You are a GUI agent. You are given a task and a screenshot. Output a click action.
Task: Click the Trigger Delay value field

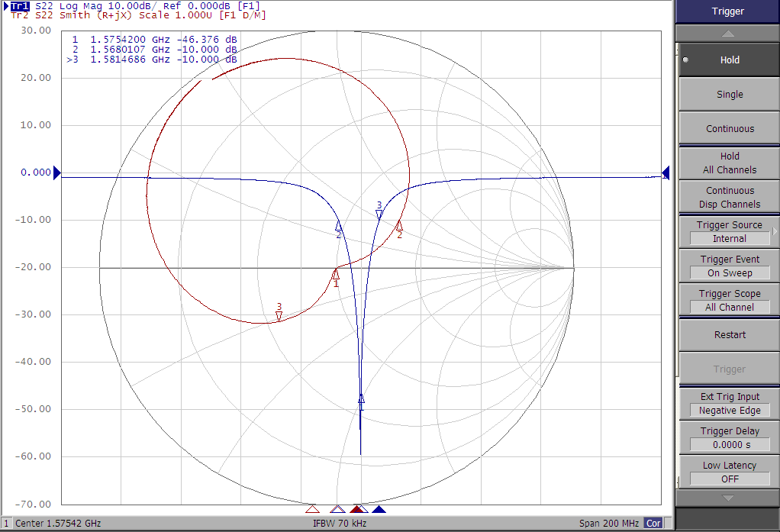[730, 444]
